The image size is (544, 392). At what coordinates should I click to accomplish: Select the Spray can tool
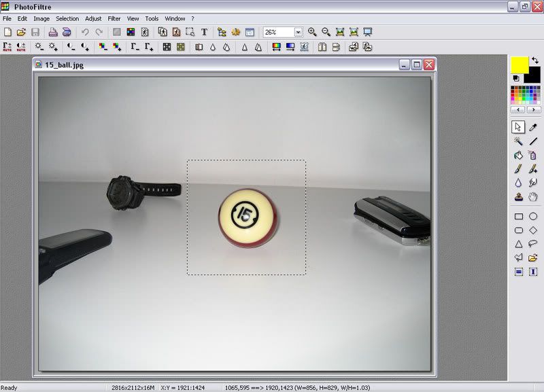click(x=533, y=155)
